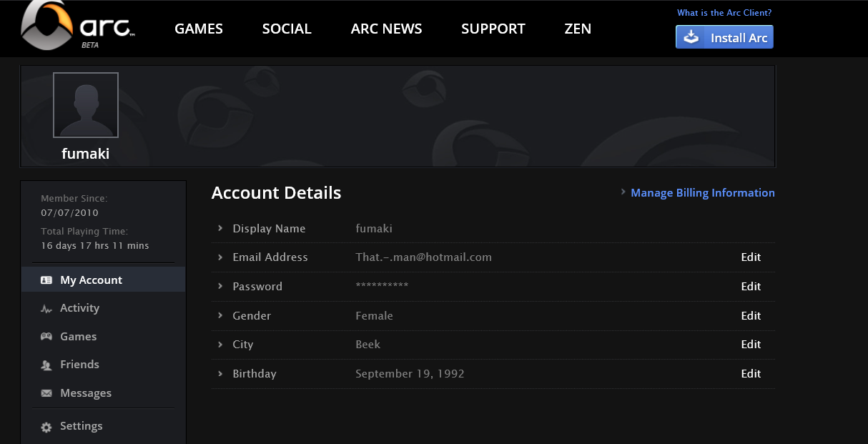Click the My Account card icon
Screen dimensions: 868x444
(46, 280)
